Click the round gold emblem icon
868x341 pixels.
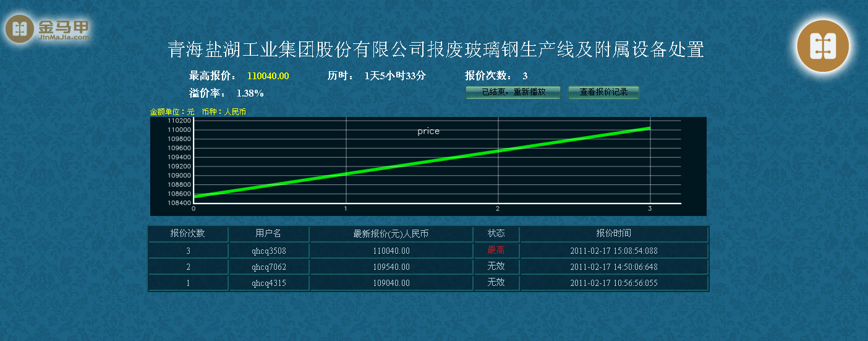[823, 45]
